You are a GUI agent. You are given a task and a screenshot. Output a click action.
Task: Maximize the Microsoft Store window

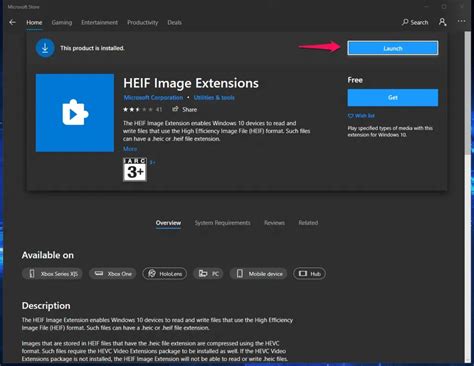444,7
